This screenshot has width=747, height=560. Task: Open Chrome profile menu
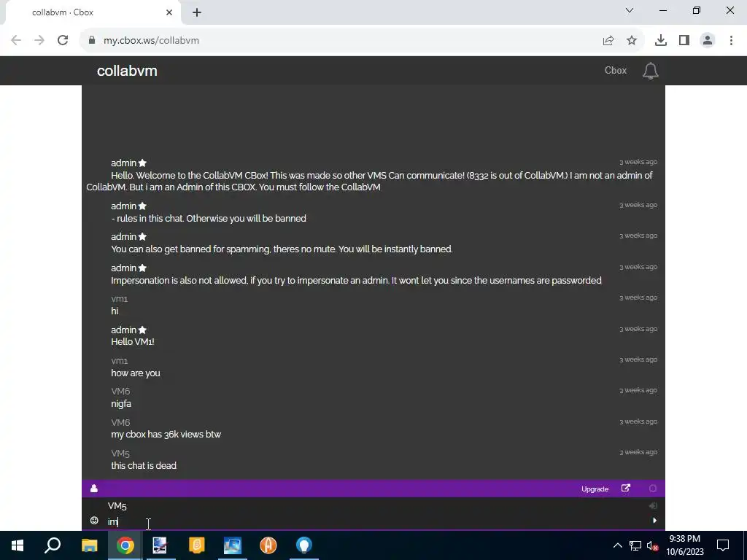(708, 41)
